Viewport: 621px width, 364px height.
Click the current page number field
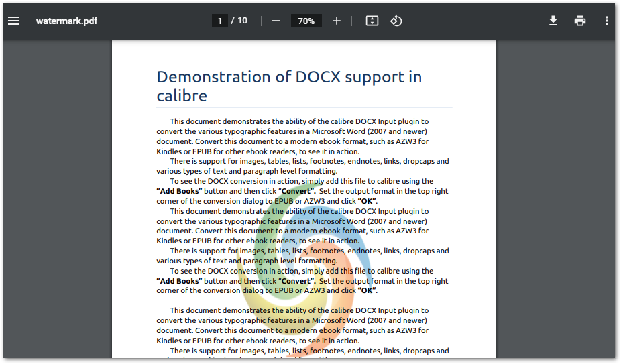(220, 21)
